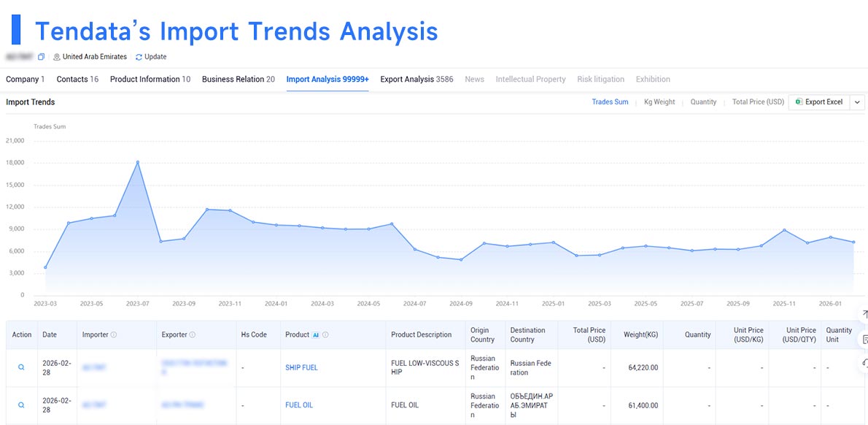The height and width of the screenshot is (425, 868).
Task: Click the United Arab Emirates label
Action: pyautogui.click(x=95, y=57)
